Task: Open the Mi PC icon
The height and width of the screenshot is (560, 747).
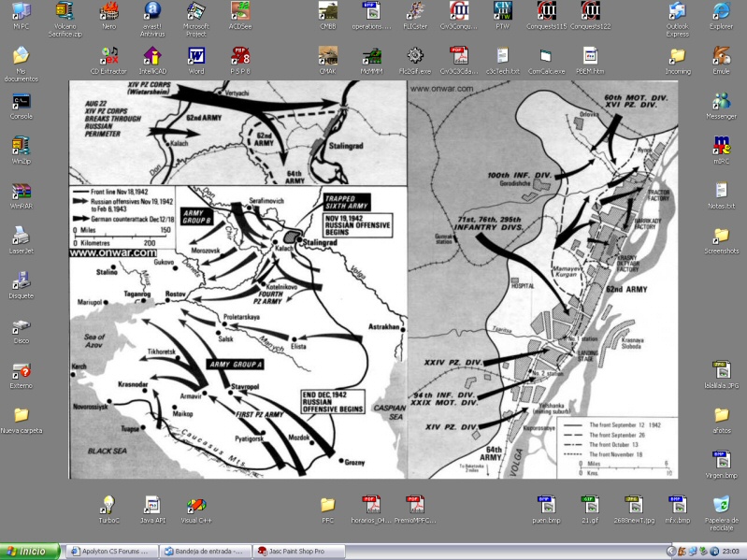Action: click(21, 12)
